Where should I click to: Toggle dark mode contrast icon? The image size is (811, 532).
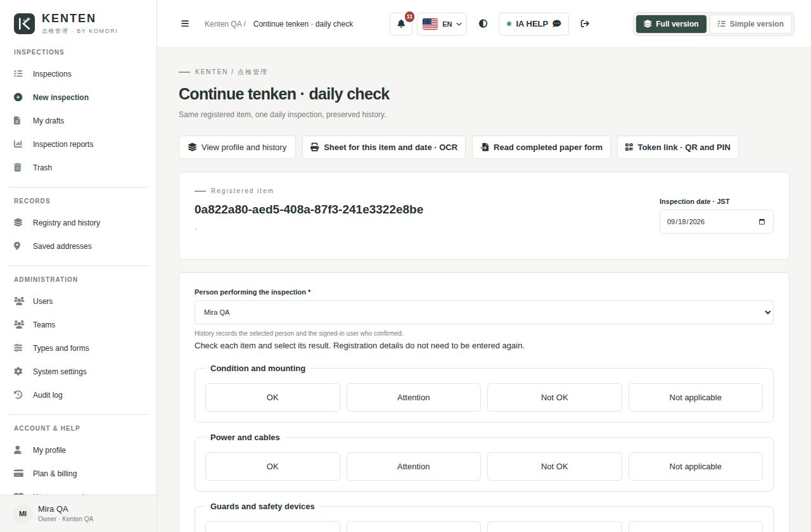tap(483, 23)
